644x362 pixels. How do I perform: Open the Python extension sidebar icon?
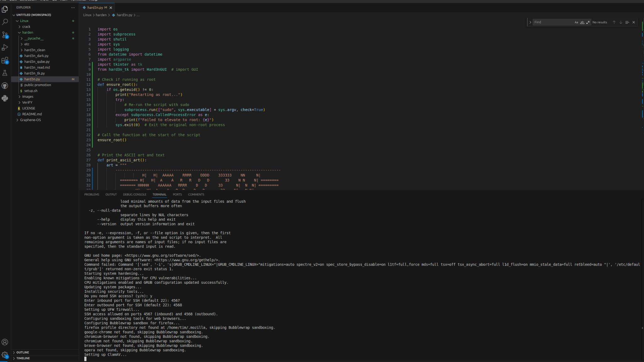click(x=5, y=98)
